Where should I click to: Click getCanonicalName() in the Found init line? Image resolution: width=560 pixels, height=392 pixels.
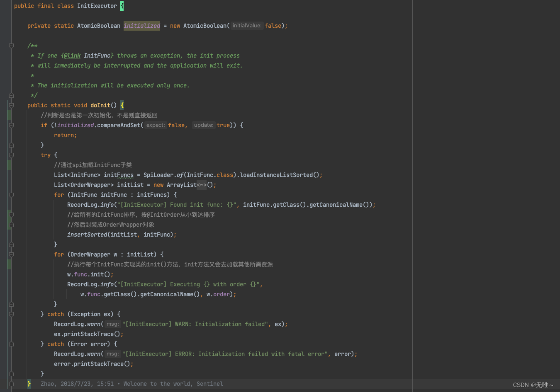[339, 205]
